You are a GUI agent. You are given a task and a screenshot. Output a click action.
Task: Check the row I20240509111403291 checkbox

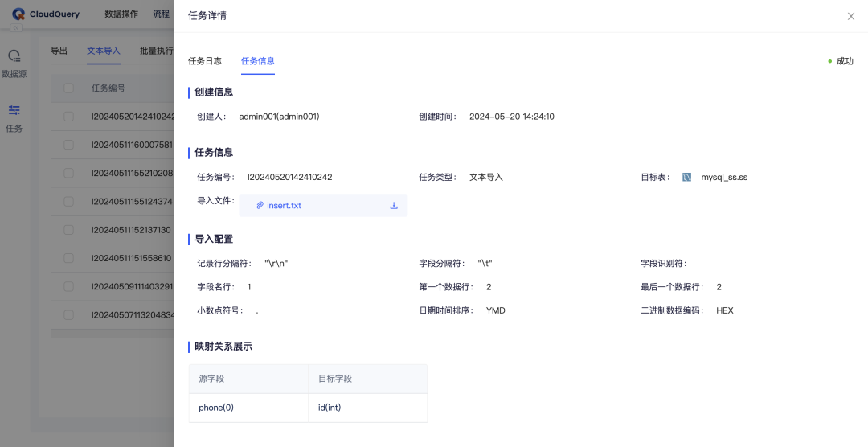68,287
